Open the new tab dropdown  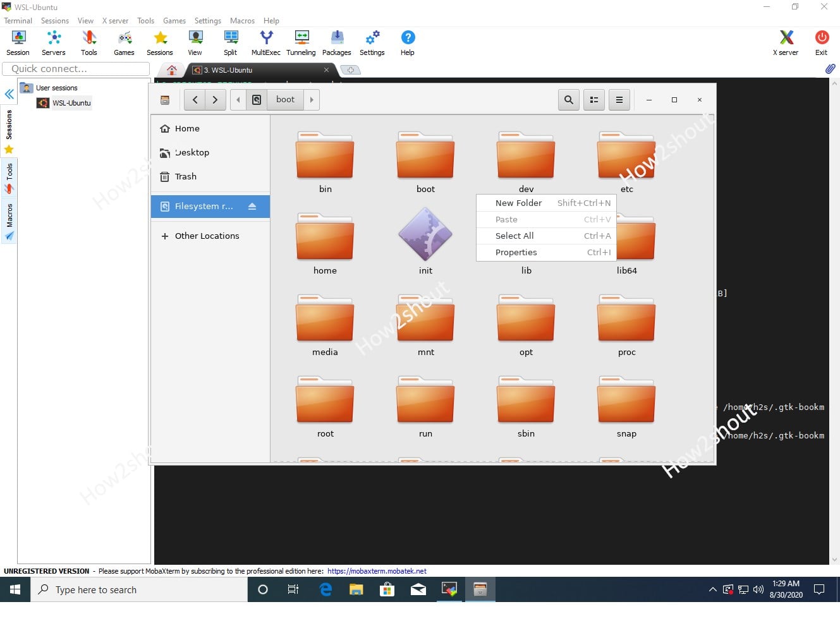pyautogui.click(x=350, y=70)
